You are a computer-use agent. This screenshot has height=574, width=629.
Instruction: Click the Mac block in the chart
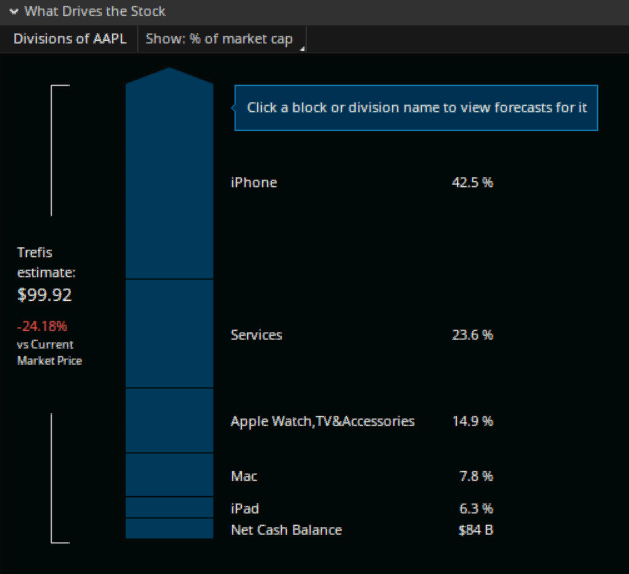(x=169, y=475)
